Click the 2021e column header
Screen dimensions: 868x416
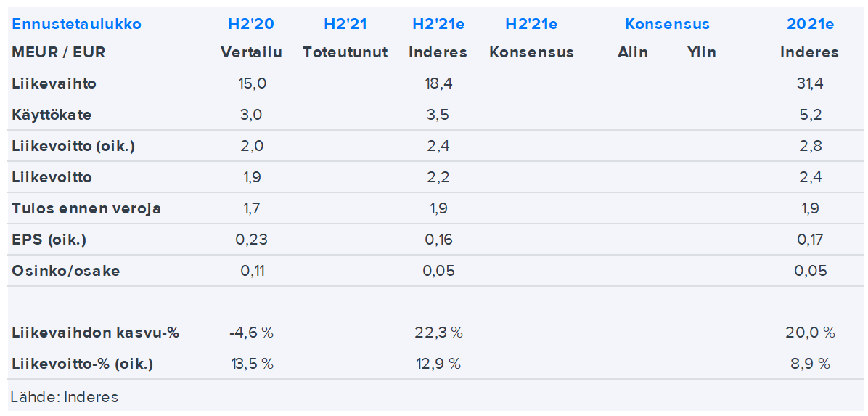[810, 24]
